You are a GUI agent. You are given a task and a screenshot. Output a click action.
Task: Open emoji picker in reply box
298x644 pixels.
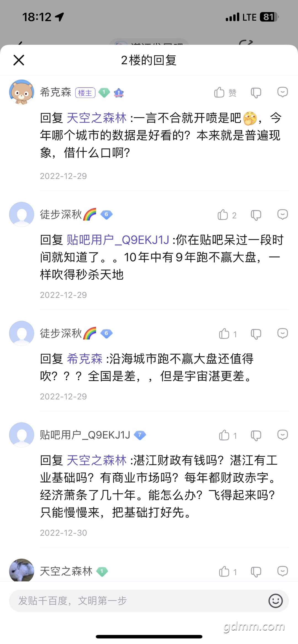point(275,601)
